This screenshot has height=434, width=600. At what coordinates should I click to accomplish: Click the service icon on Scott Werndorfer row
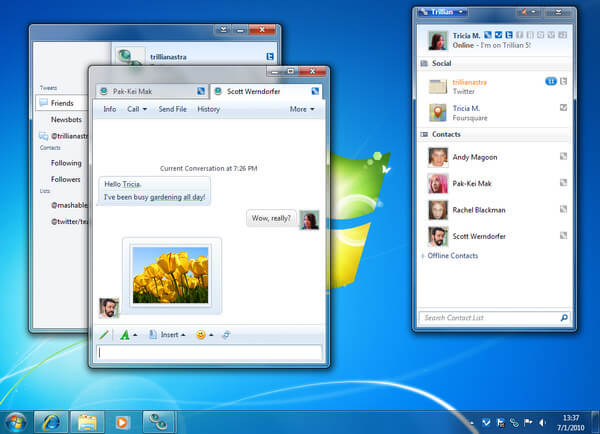coord(563,235)
